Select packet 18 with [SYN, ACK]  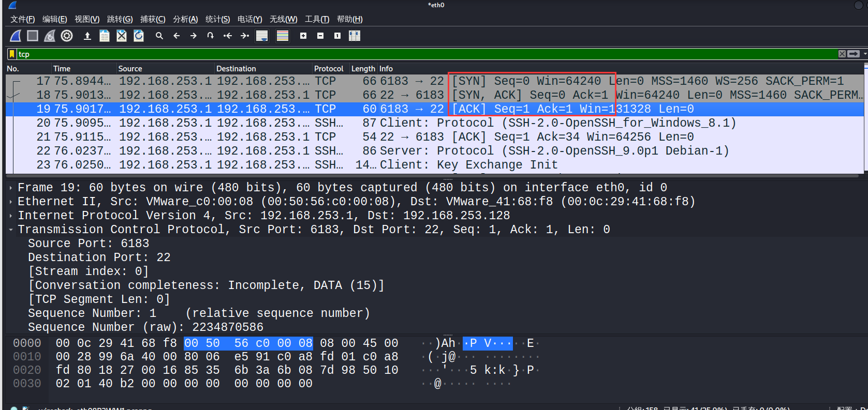pos(435,95)
